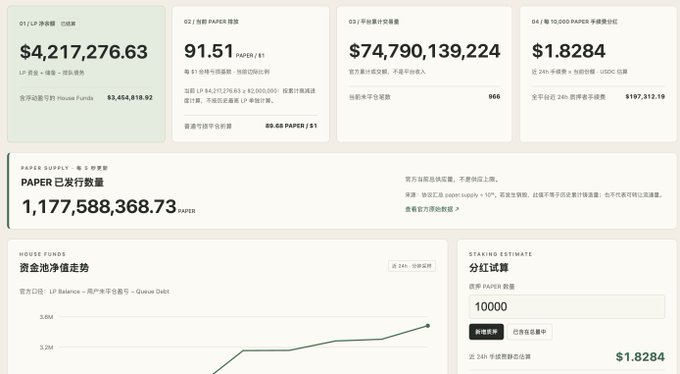Click the last data point on the House Funds chart
This screenshot has width=680, height=374.
(x=428, y=326)
